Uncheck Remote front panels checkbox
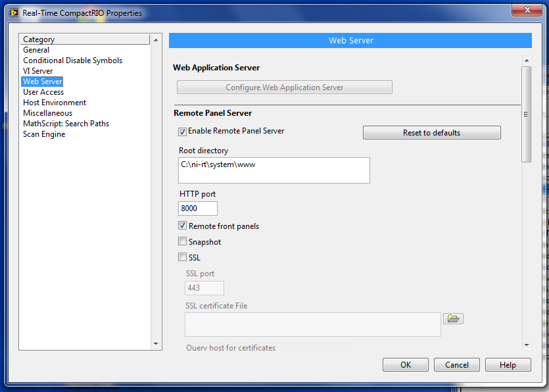 pyautogui.click(x=182, y=226)
